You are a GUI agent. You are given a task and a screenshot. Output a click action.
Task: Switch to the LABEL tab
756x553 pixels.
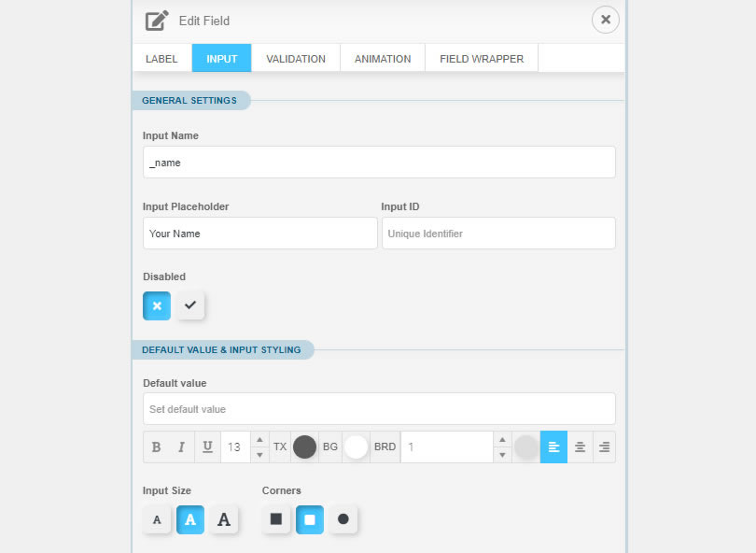[x=162, y=59]
